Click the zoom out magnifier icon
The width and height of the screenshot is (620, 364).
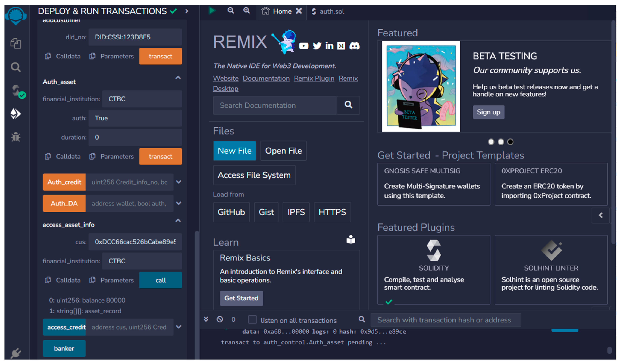(231, 10)
